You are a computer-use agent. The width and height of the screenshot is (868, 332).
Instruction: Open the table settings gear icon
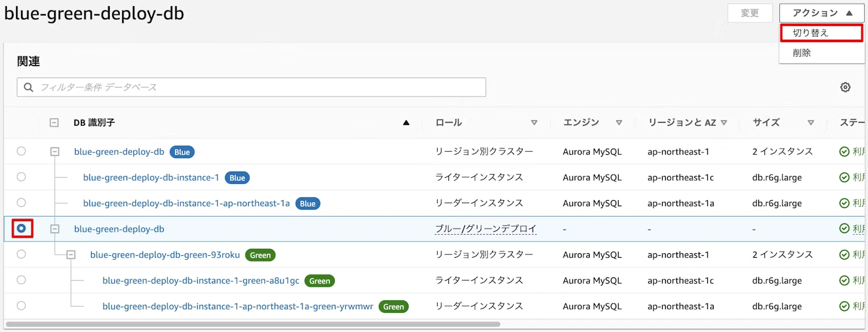coord(845,87)
